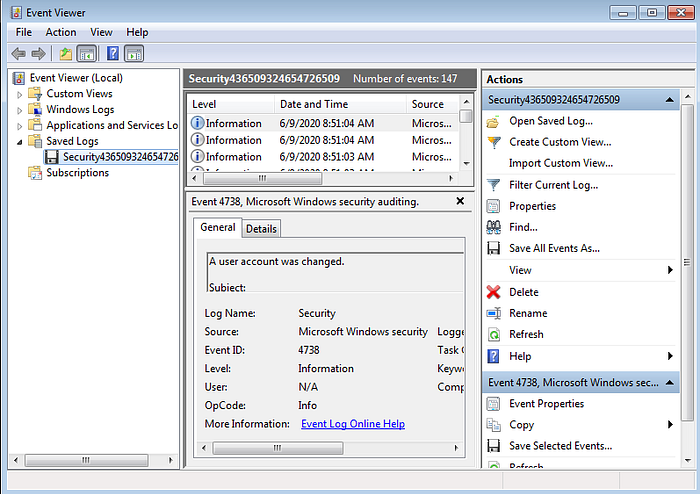Collapse the Event 4738 actions section header
Viewport: 700px width, 494px height.
click(670, 382)
